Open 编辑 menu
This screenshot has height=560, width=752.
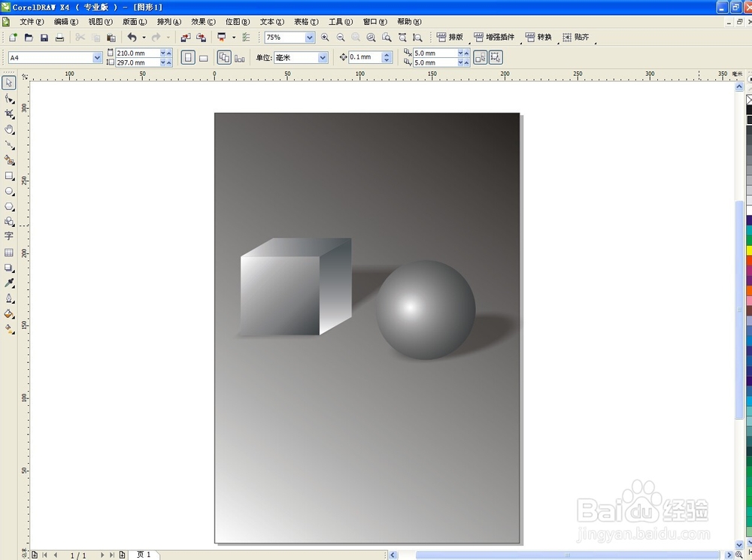pos(66,22)
